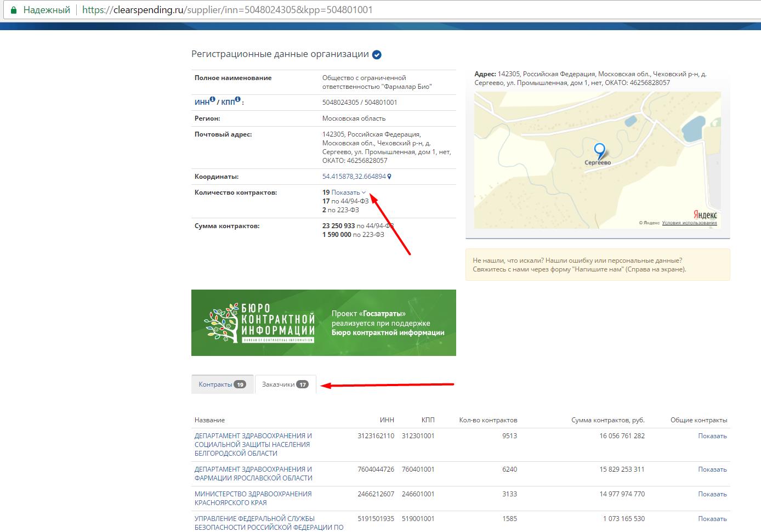
Task: Click the browser address bar URL
Action: click(x=227, y=10)
